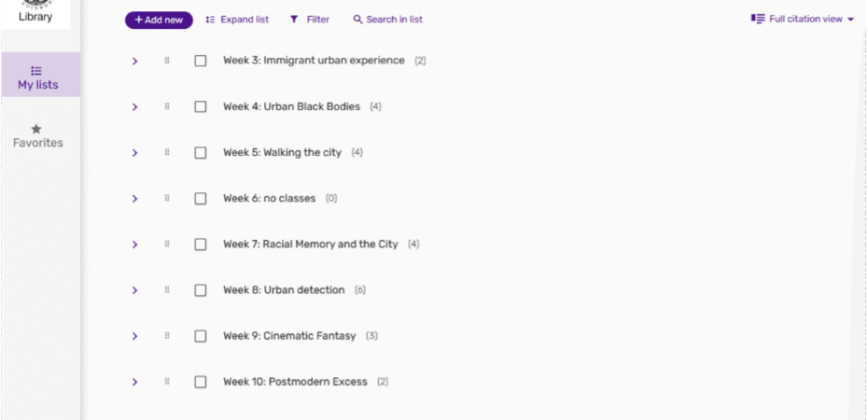Screen dimensions: 868x420
Task: Click the drag handle for Week 4: Urban Black Bodies
Action: point(167,106)
